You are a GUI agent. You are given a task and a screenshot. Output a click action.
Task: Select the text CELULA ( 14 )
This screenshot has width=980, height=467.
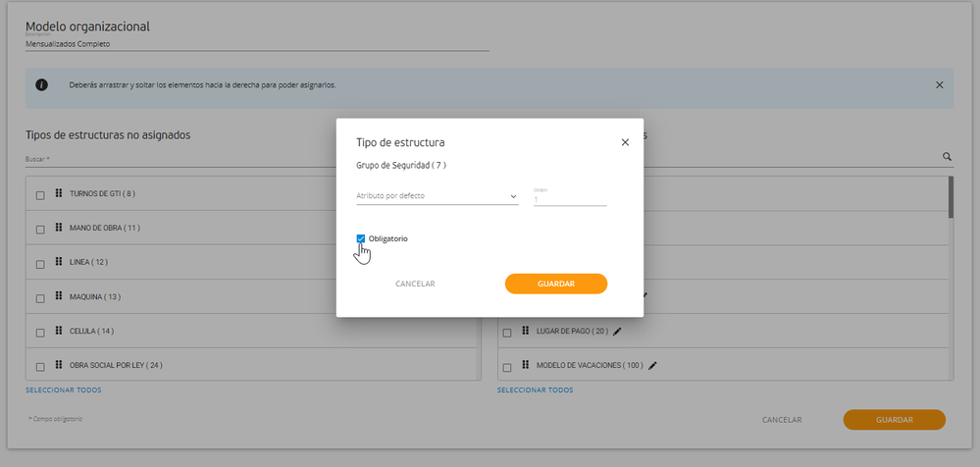pyautogui.click(x=92, y=332)
